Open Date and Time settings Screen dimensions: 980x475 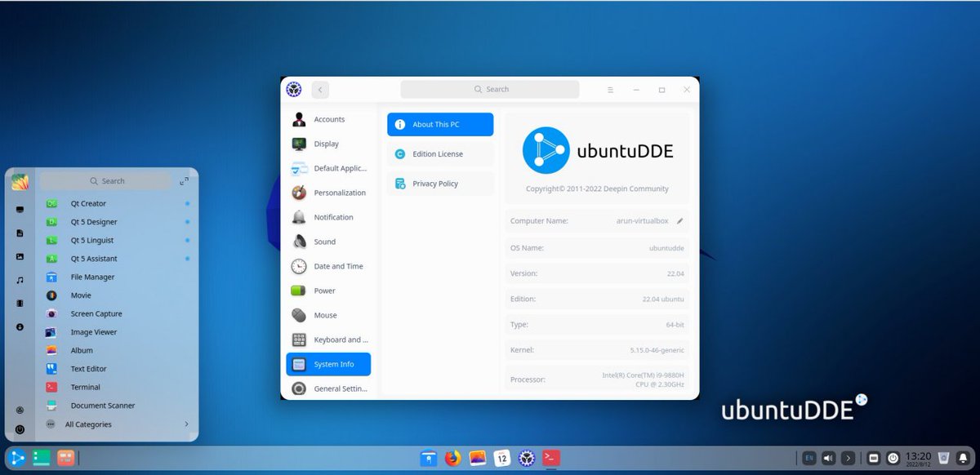[x=328, y=266]
